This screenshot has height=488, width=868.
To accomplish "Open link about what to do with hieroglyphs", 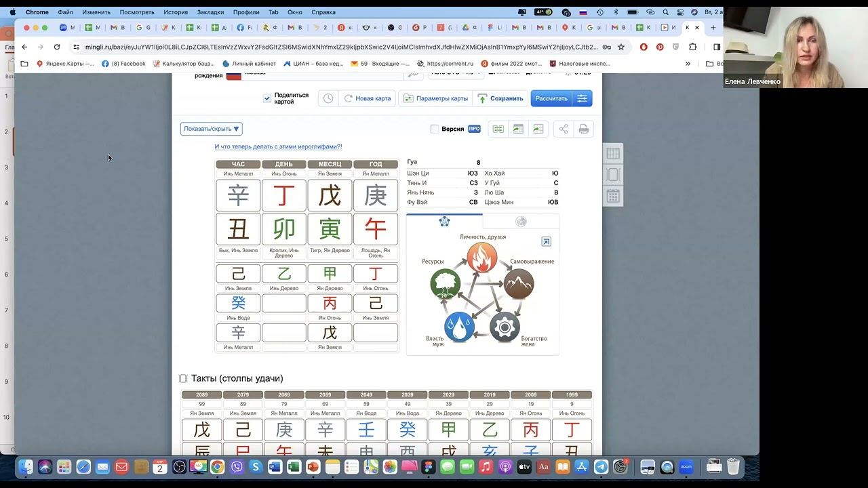I will [x=278, y=146].
